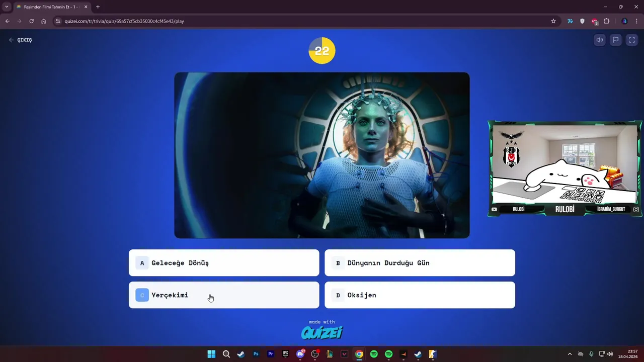Click the RULOBI name in stream overlay
Image resolution: width=644 pixels, height=362 pixels.
(x=565, y=209)
